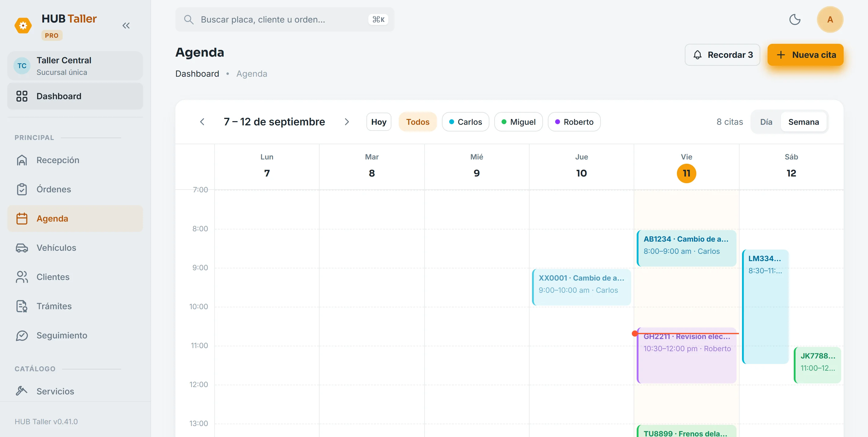Click today's highlighted date 11

click(x=686, y=173)
